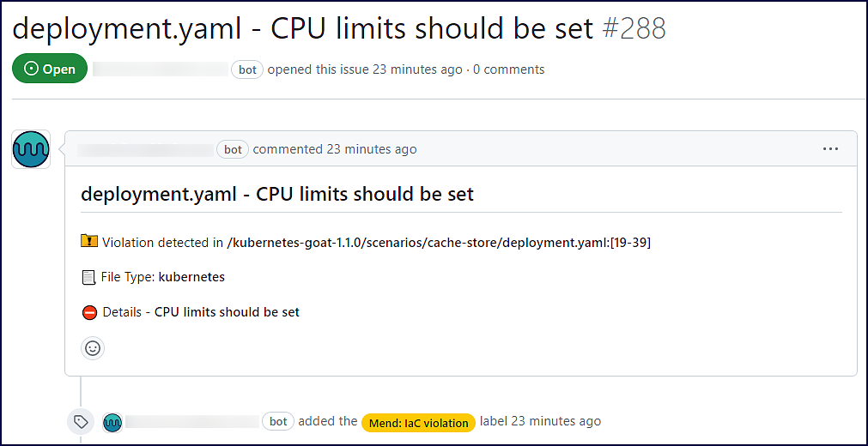Open the Mend: IaC violation label
868x446 pixels.
pyautogui.click(x=418, y=423)
